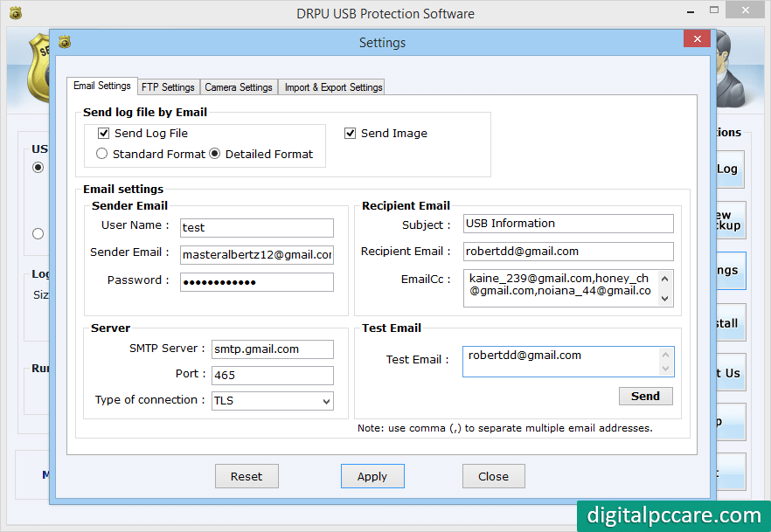Click the Log button in main window
Screen dimensions: 771x532
[730, 169]
